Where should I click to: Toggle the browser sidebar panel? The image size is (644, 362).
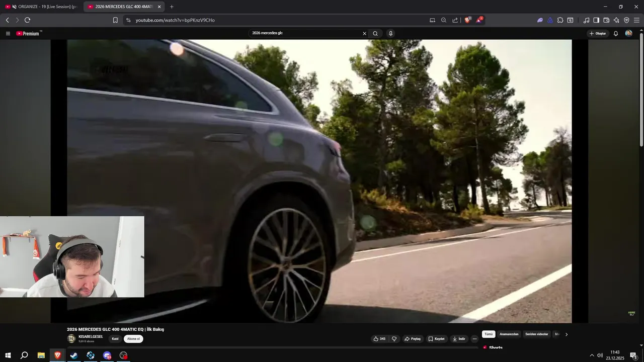click(596, 20)
